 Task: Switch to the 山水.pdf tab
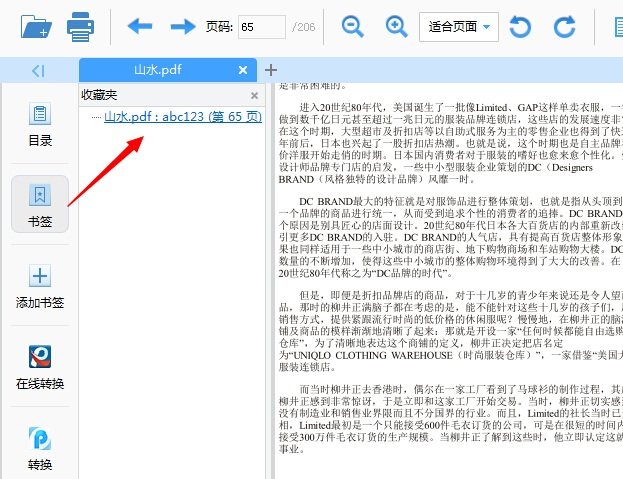coord(157,70)
